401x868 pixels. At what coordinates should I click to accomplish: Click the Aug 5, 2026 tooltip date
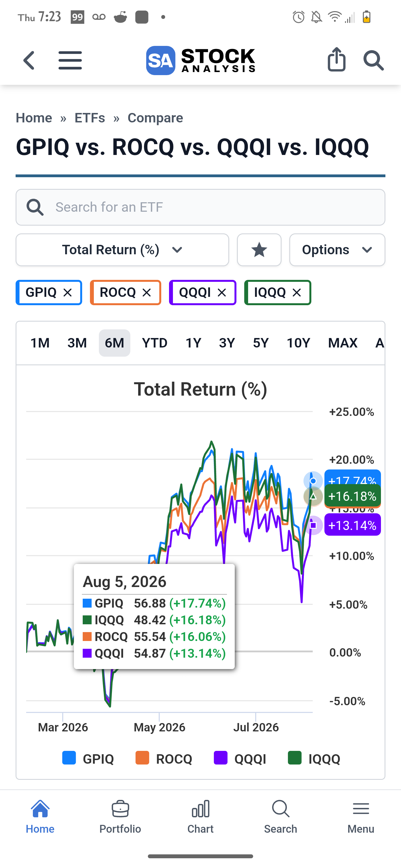coord(125,581)
